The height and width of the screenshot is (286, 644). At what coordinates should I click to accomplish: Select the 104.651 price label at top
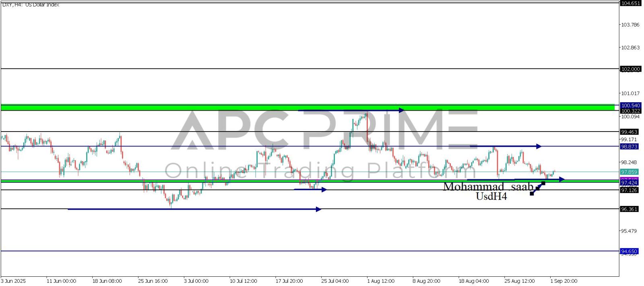pyautogui.click(x=630, y=3)
